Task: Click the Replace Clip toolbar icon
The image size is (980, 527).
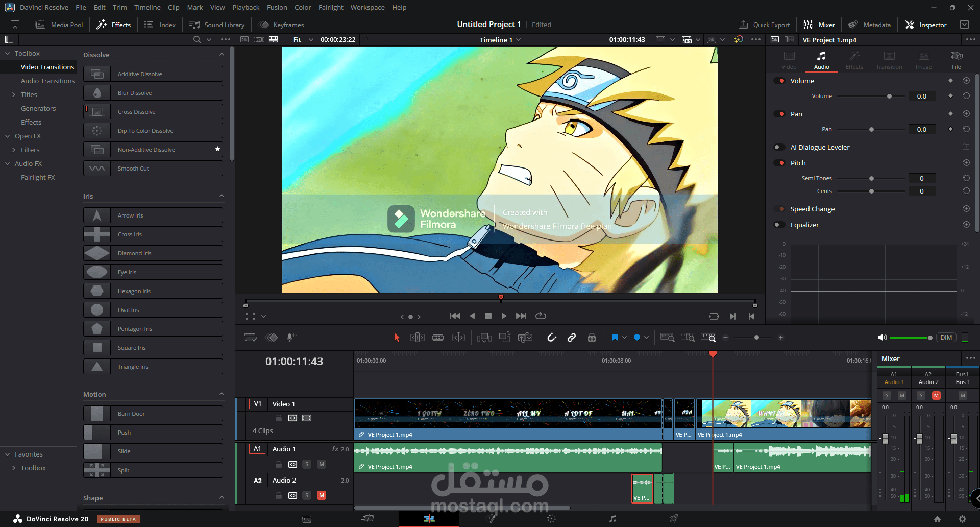Action: (525, 337)
